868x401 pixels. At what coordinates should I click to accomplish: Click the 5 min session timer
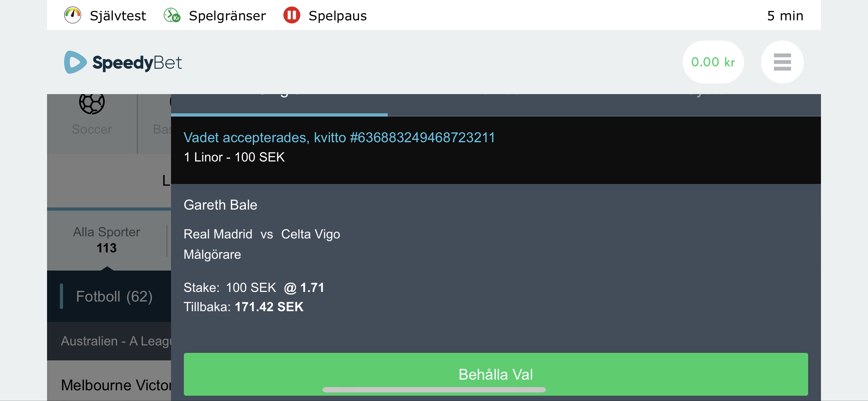click(x=785, y=16)
